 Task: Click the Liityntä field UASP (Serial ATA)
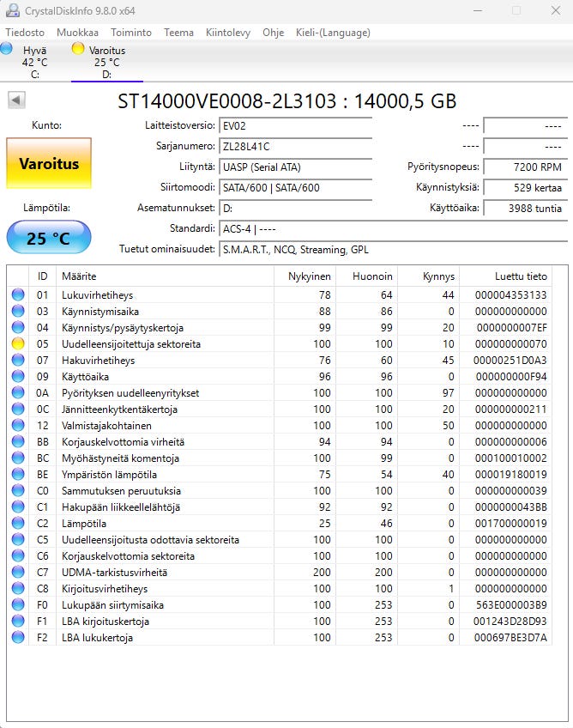296,167
